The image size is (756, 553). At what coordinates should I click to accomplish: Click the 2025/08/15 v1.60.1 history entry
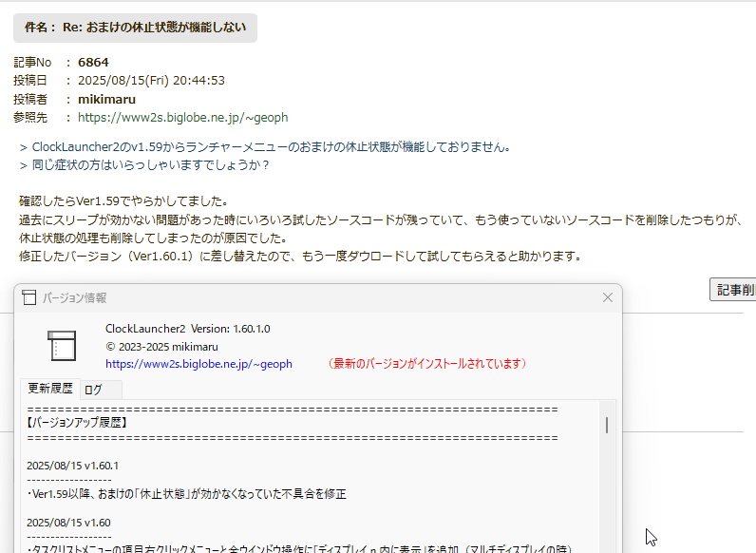73,466
